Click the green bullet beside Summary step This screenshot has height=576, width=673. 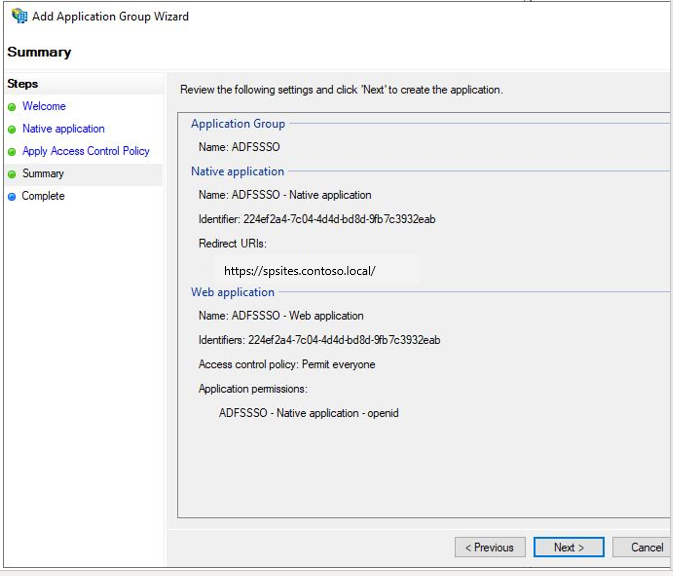12,174
